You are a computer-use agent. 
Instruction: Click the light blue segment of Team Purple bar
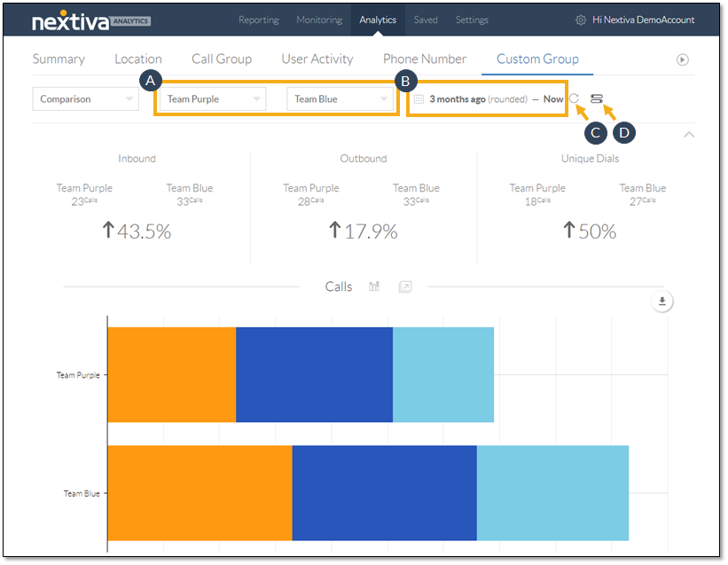[x=443, y=374]
